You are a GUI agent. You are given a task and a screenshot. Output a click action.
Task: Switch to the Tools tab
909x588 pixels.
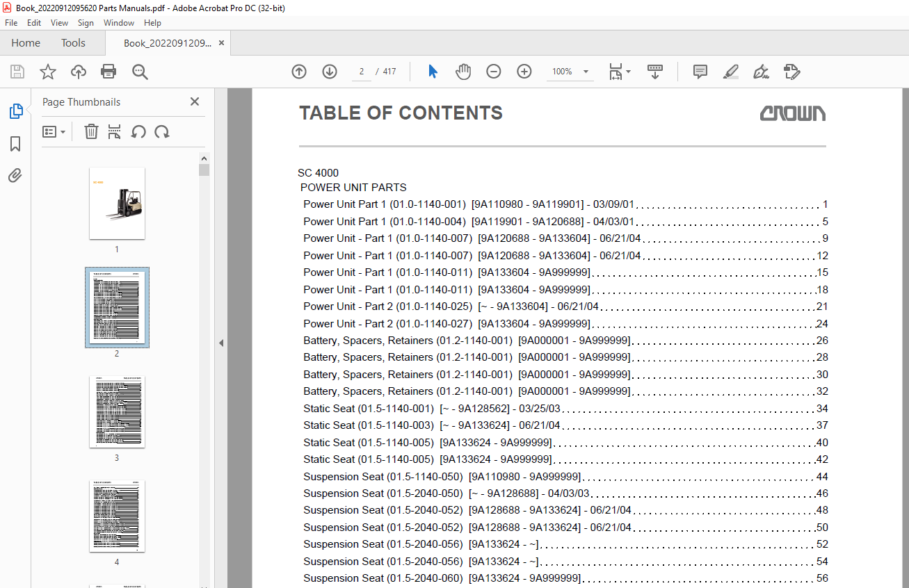(x=73, y=43)
